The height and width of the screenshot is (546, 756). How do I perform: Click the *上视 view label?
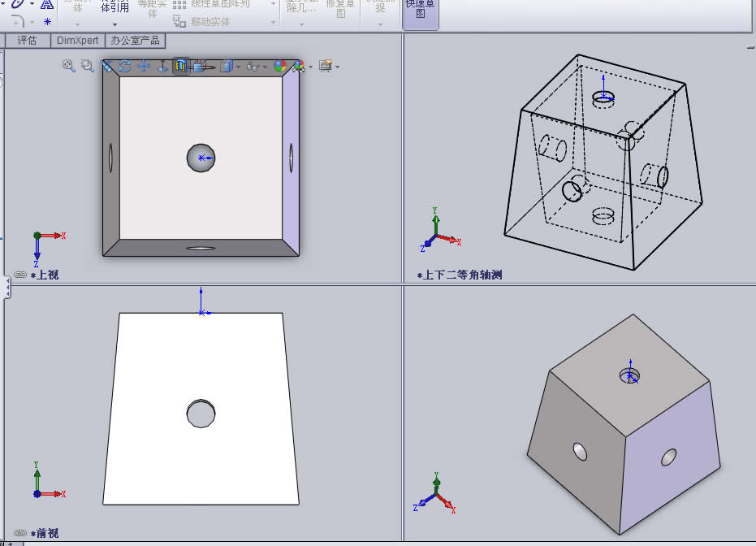(x=45, y=275)
